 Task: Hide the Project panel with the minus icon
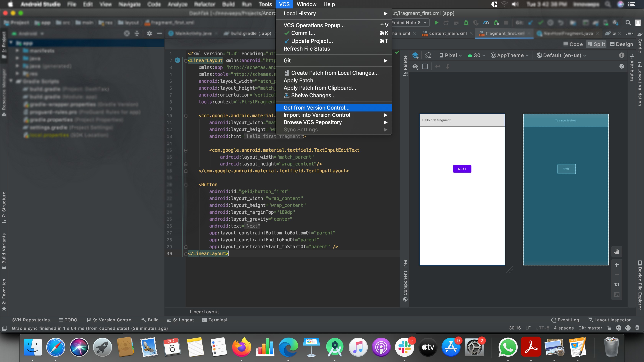point(159,33)
